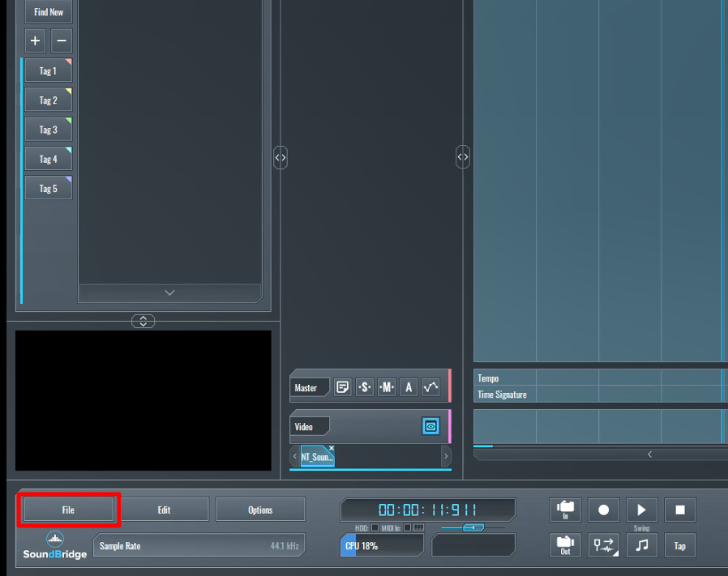Expand the browser list with down chevron
Viewport: 728px width, 576px height.
point(169,292)
